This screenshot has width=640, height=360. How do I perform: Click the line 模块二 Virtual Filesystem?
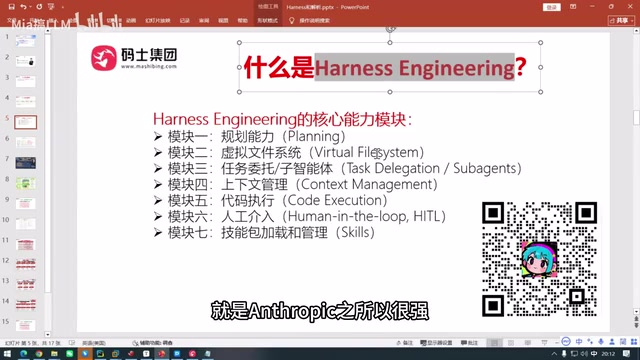(x=289, y=152)
